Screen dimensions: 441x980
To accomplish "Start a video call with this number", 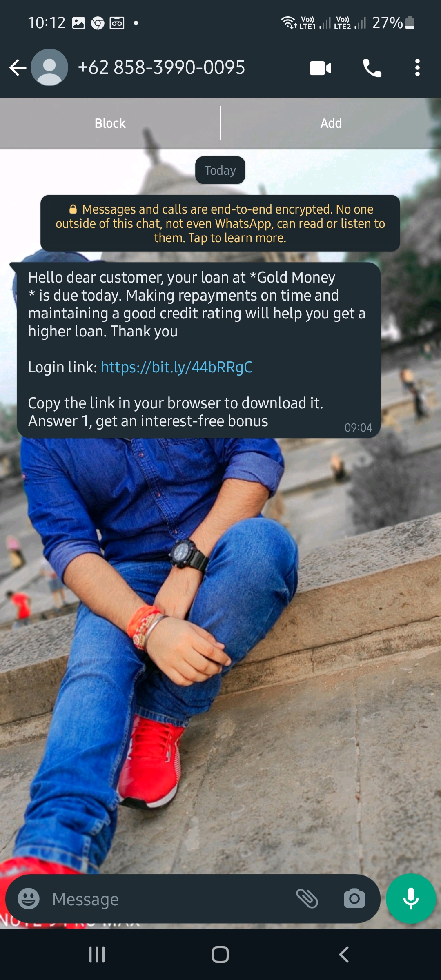I will 321,68.
